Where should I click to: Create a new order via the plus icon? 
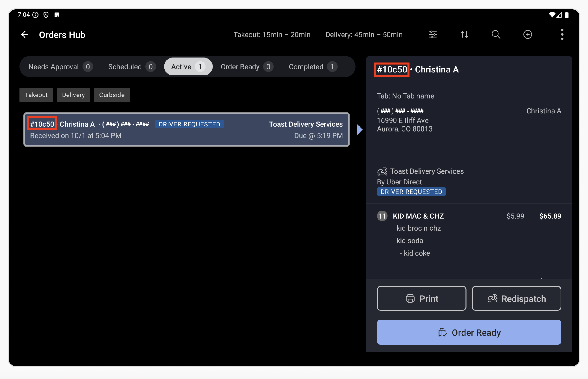(x=528, y=34)
